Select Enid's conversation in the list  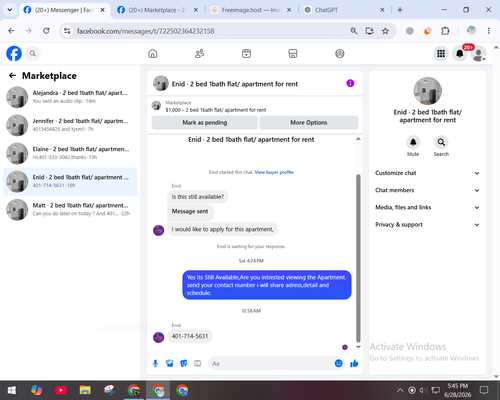(x=70, y=182)
